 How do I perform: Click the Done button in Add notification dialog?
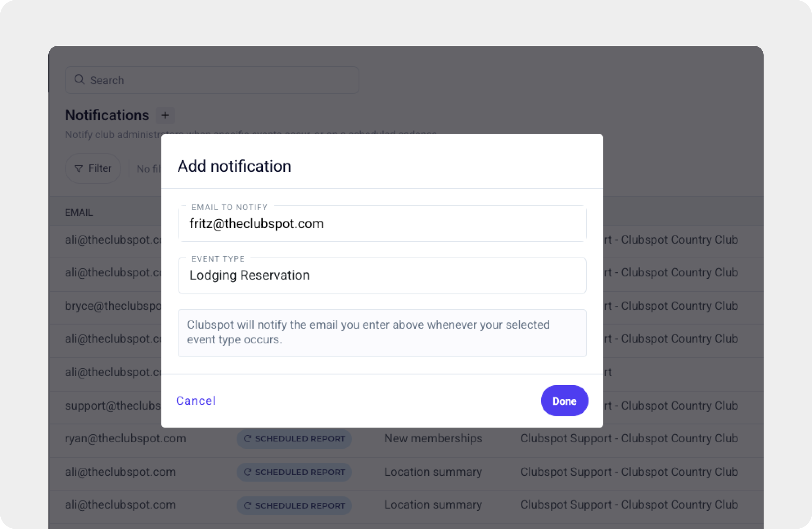click(564, 401)
